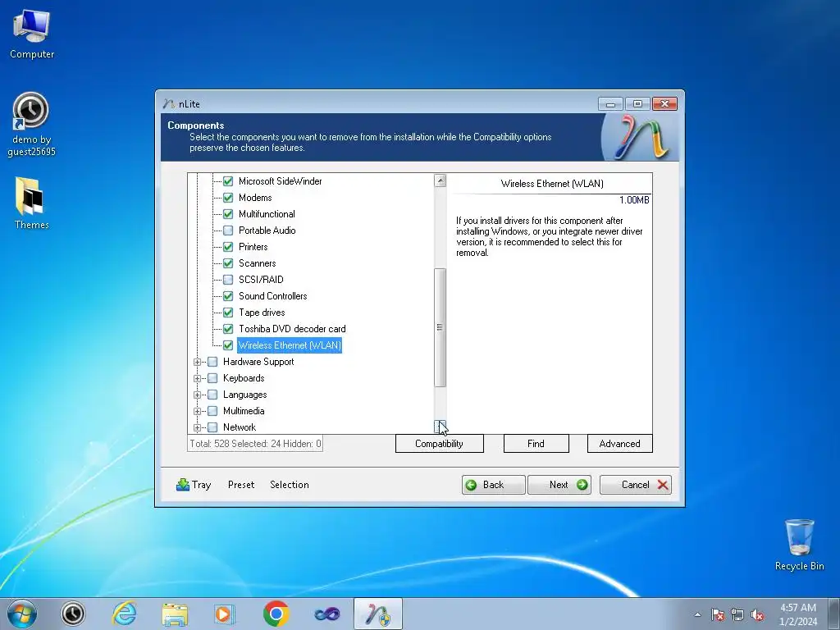Open the Preset menu
This screenshot has width=840, height=630.
point(241,485)
